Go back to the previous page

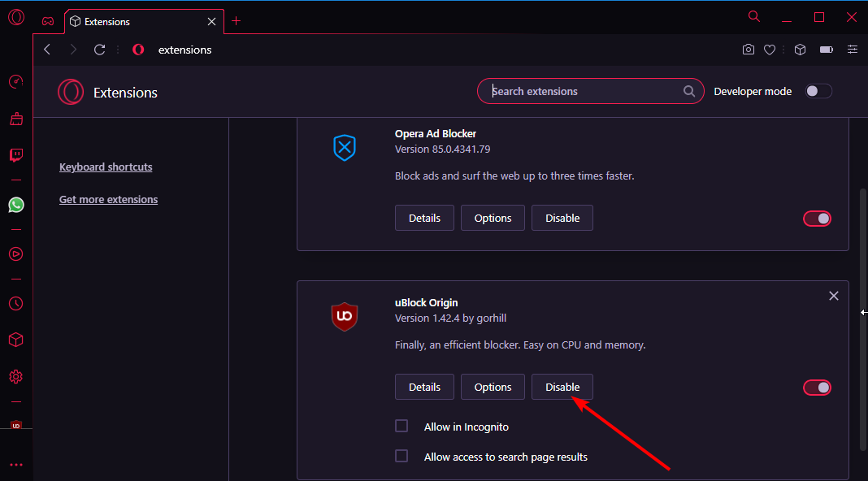pyautogui.click(x=47, y=50)
